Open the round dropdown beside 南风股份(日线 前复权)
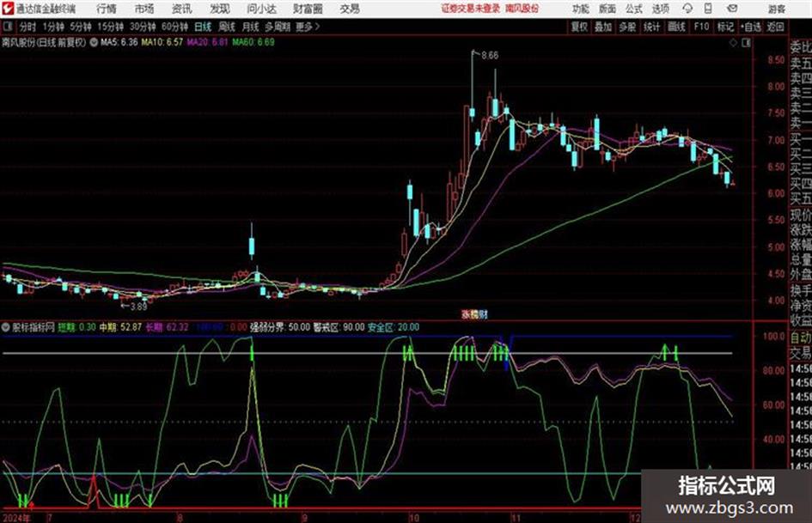The width and height of the screenshot is (812, 523). pyautogui.click(x=94, y=42)
